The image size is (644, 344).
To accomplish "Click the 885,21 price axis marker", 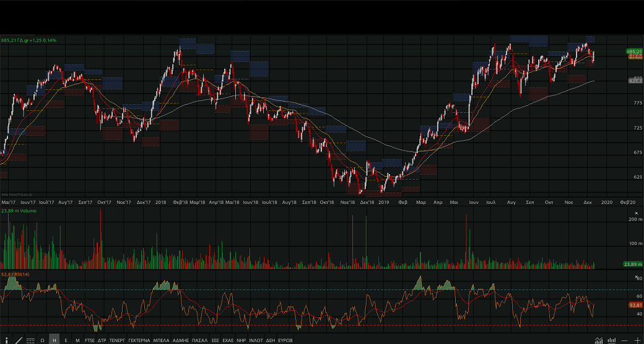I will tap(633, 51).
